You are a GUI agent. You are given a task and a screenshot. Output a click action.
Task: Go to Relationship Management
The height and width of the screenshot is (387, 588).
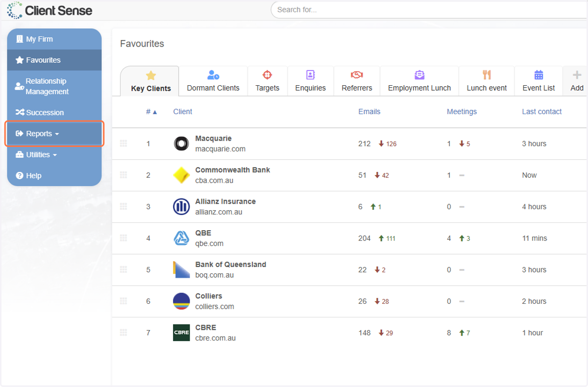coord(54,86)
